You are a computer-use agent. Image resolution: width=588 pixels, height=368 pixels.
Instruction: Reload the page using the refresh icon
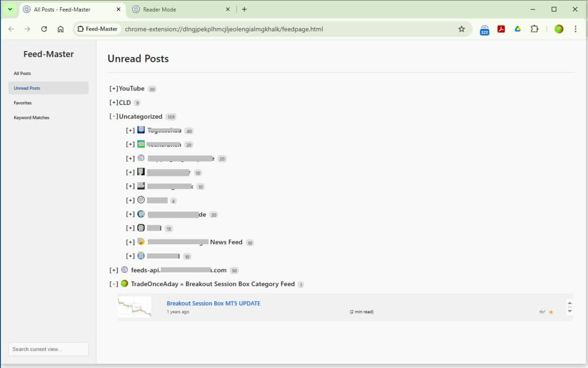(44, 29)
